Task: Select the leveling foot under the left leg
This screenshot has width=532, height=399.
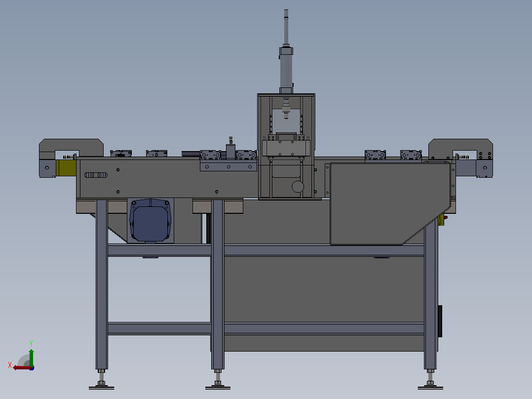Action: (102, 380)
